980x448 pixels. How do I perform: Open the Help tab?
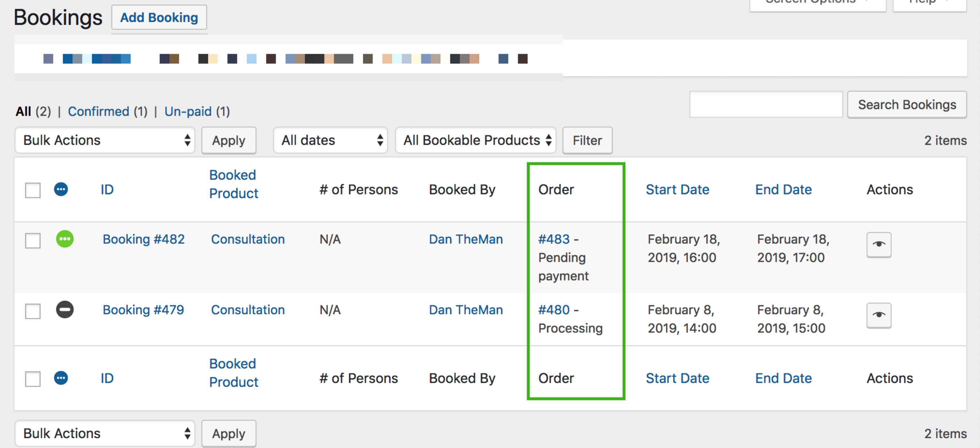tap(929, 2)
